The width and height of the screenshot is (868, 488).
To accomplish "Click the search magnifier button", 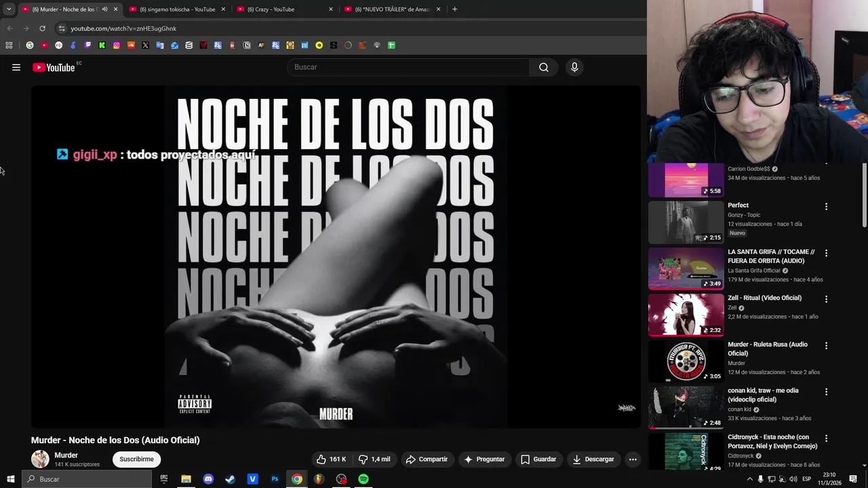I will click(544, 67).
